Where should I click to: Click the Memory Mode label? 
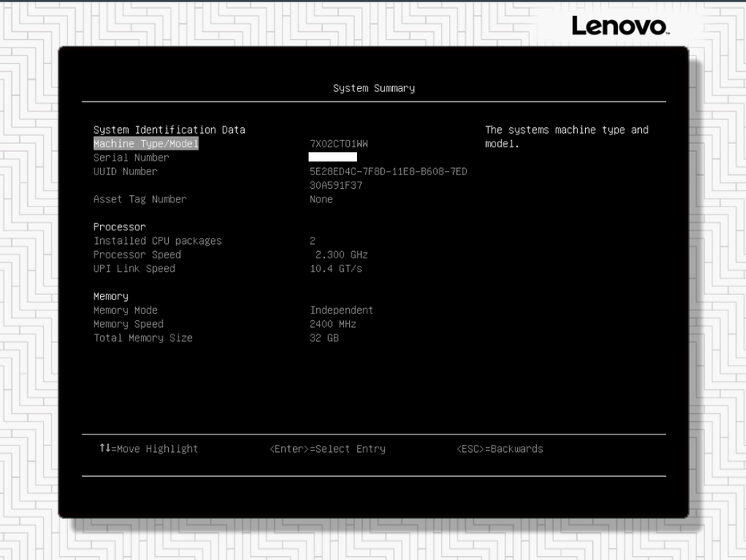[125, 310]
